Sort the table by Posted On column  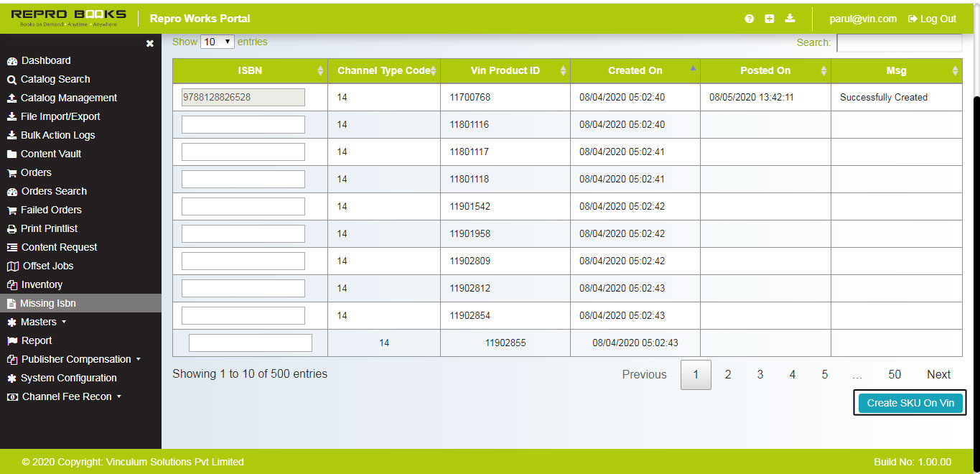765,70
